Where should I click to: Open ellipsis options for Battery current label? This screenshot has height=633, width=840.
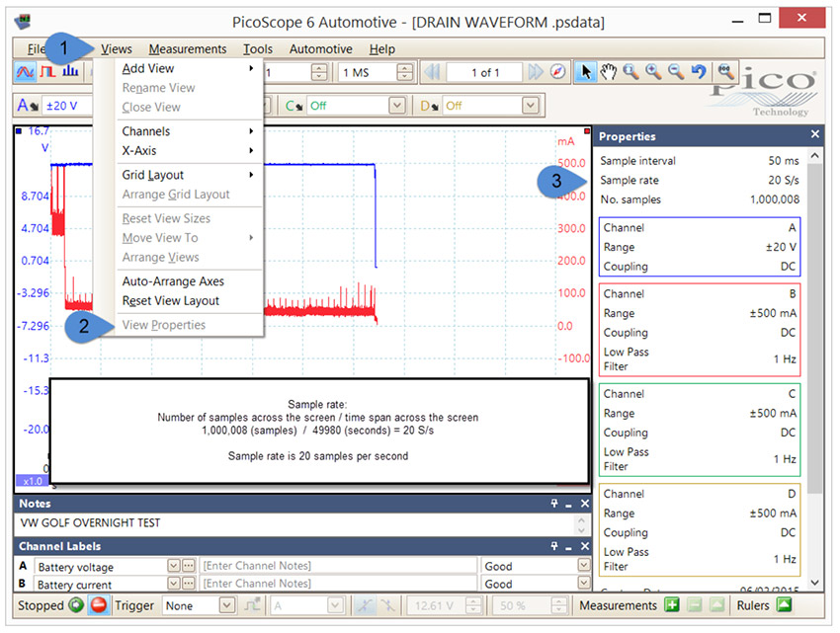point(188,584)
